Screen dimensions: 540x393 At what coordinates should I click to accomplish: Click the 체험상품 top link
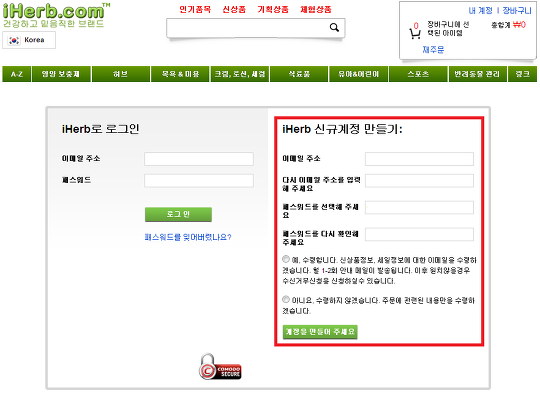tap(316, 9)
